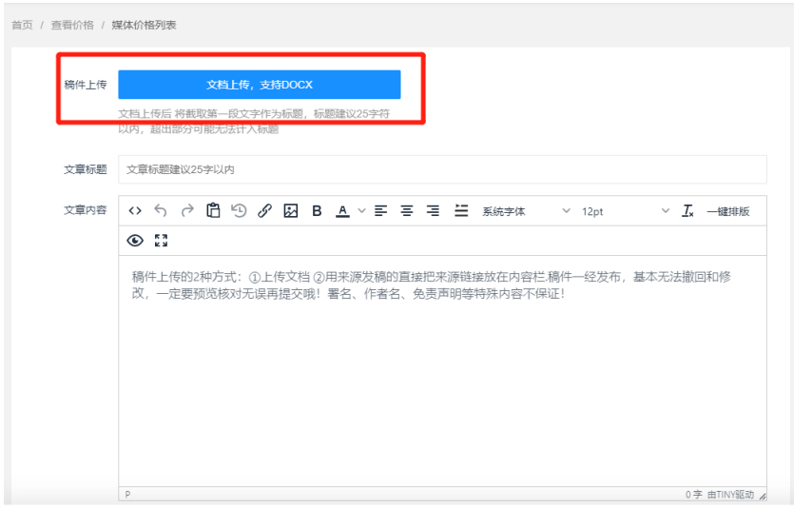Viewport: 812px width, 528px height.
Task: Open the restore history clock icon
Action: click(239, 211)
